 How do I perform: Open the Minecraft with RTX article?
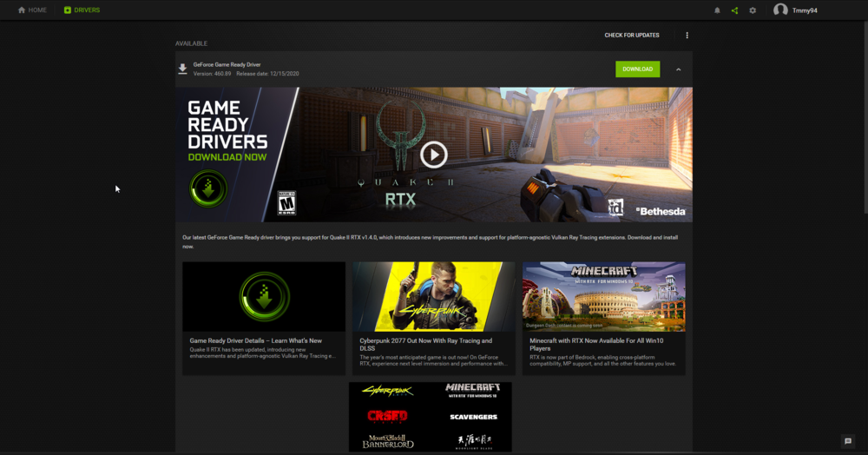pos(603,318)
